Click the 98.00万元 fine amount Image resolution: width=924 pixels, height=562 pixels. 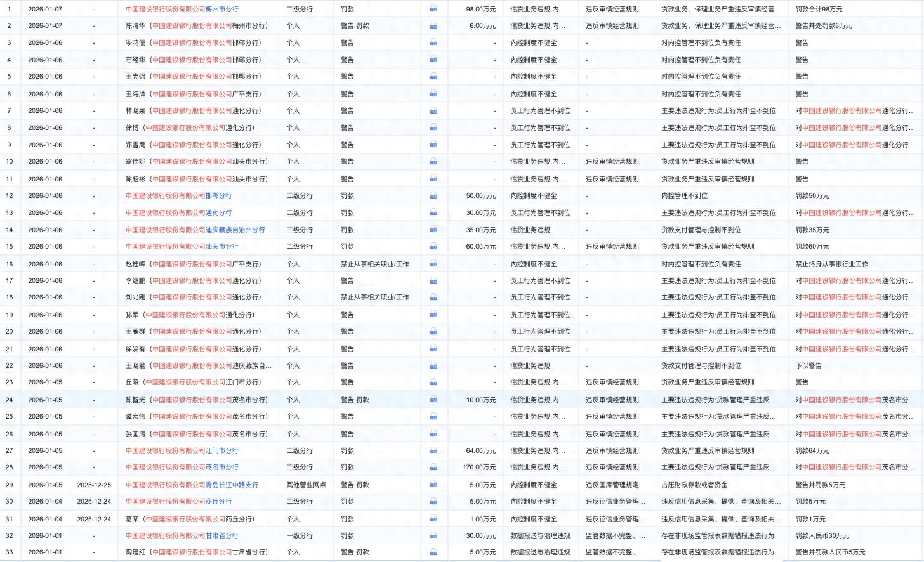[481, 9]
